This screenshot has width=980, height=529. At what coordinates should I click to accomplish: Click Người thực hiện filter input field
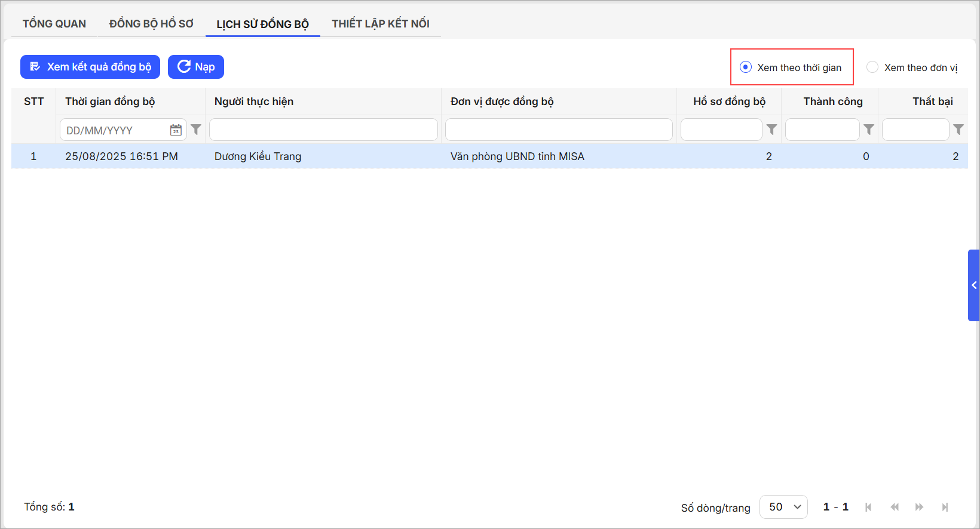click(x=323, y=130)
